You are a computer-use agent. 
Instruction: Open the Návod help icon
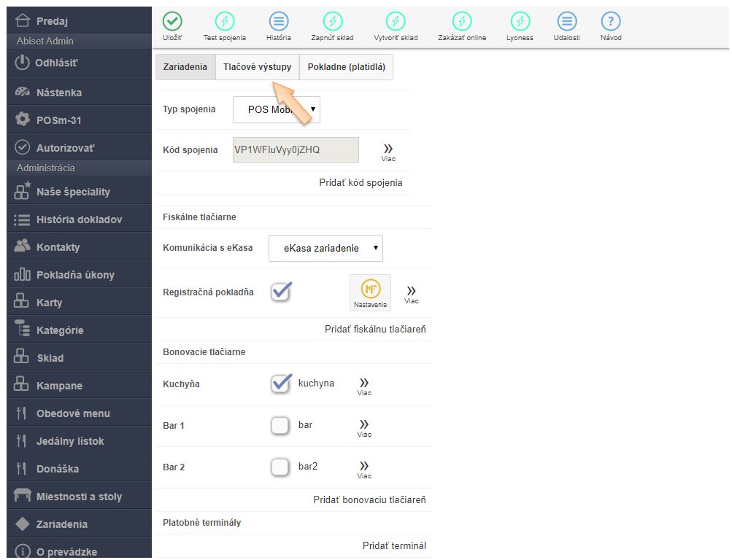coord(611,22)
